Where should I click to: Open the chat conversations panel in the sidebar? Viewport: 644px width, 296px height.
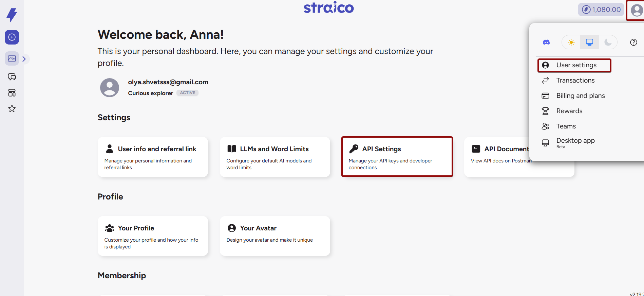(12, 77)
